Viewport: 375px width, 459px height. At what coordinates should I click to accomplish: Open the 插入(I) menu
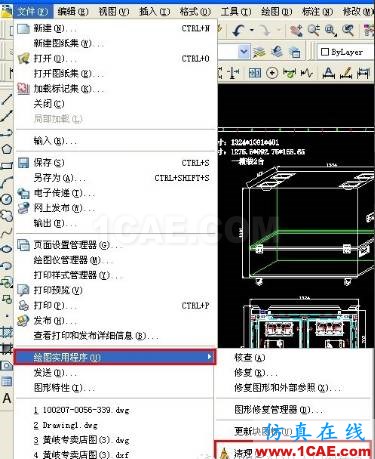[155, 12]
